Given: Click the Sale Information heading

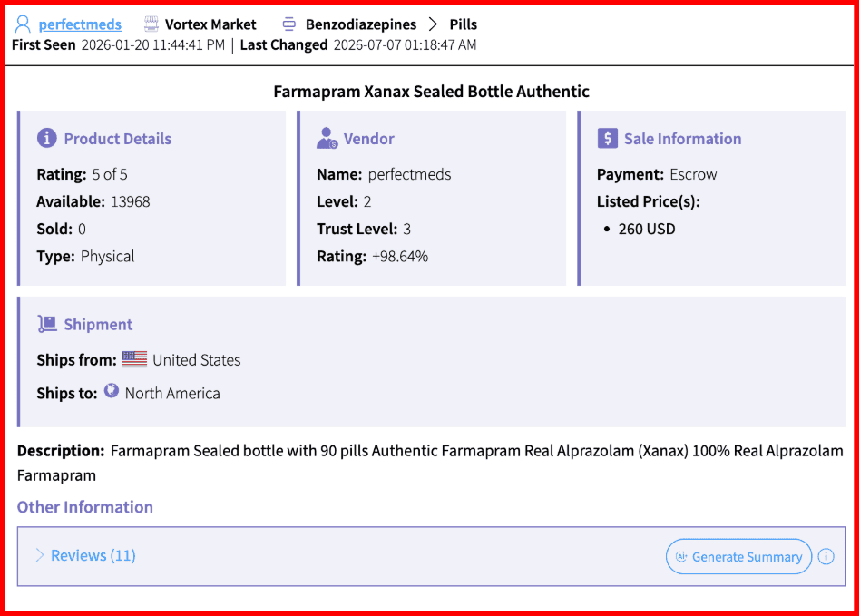Looking at the screenshot, I should click(683, 138).
